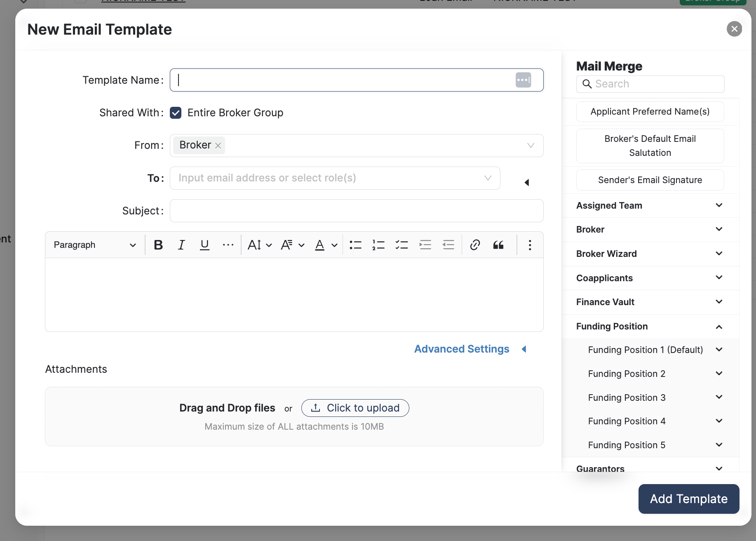756x541 pixels.
Task: Apply italic formatting in the editor
Action: [181, 245]
